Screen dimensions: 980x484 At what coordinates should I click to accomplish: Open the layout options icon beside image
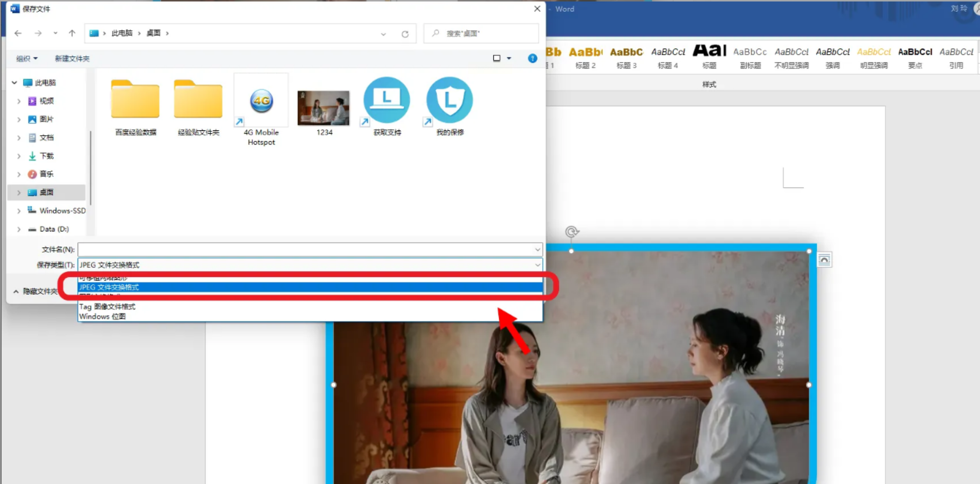(824, 260)
